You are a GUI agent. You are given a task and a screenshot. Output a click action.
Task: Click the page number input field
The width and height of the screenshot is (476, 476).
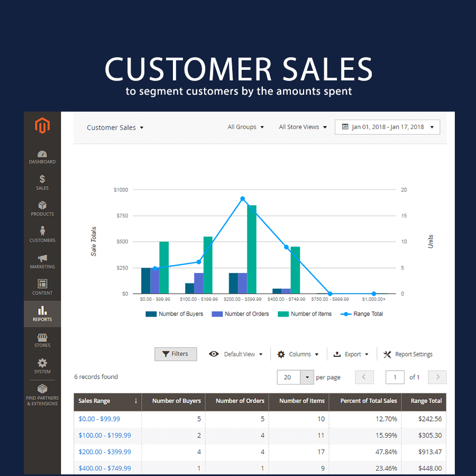pyautogui.click(x=395, y=377)
